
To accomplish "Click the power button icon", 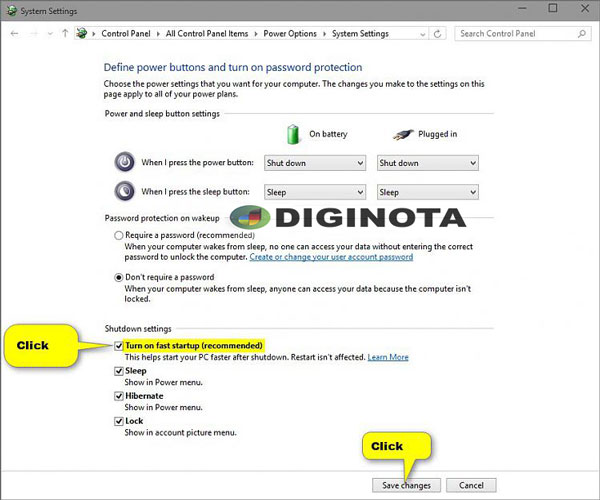I will tap(124, 162).
